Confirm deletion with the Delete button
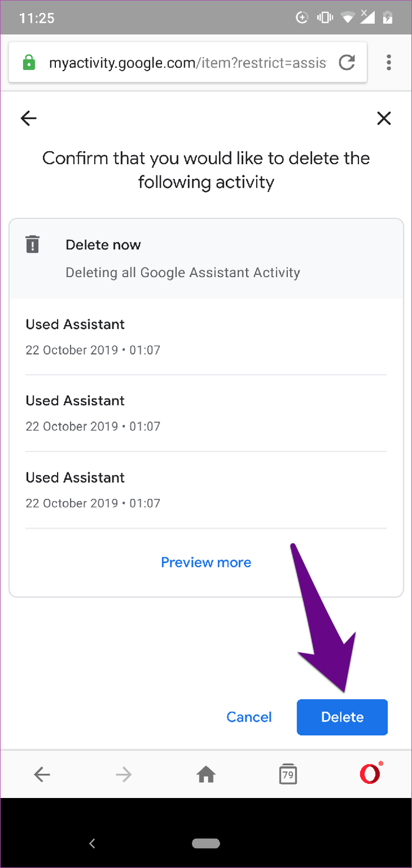 [342, 717]
